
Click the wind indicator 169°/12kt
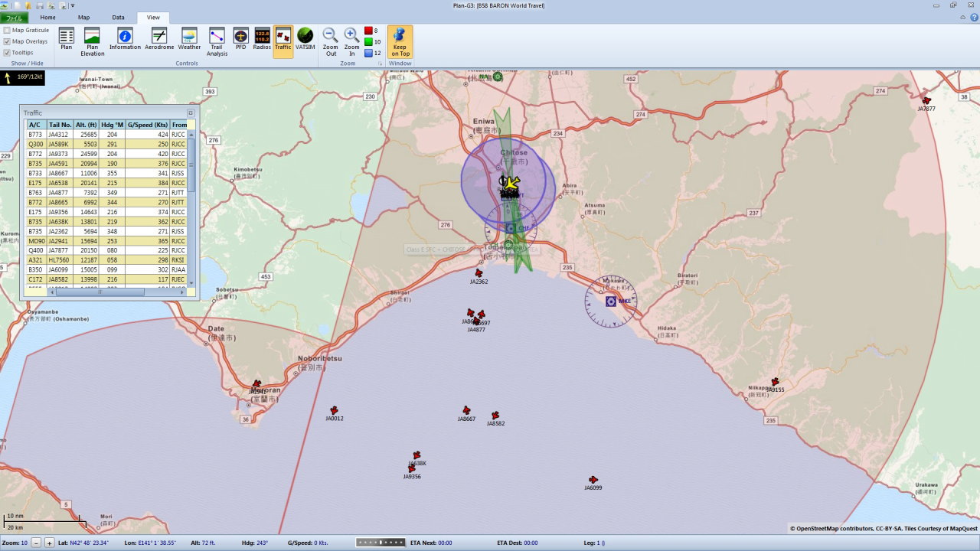pyautogui.click(x=22, y=77)
